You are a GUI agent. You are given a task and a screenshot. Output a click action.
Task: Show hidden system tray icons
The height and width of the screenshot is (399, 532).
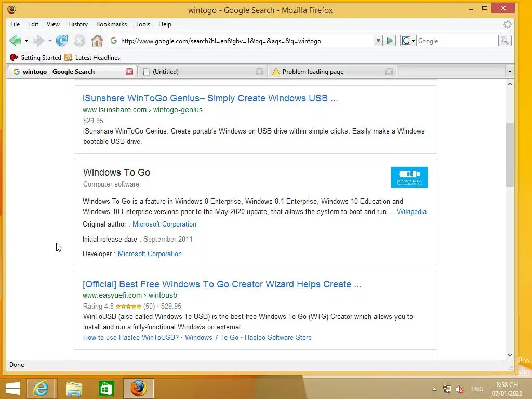tap(434, 389)
